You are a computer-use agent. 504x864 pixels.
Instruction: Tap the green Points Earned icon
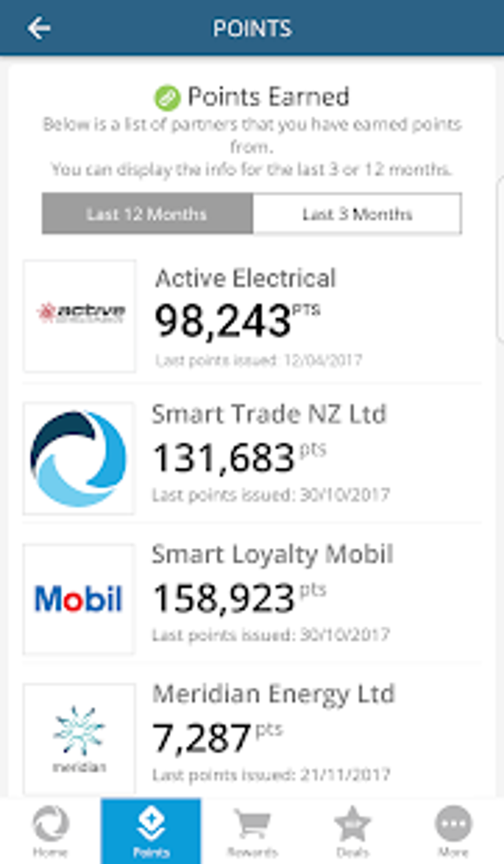(168, 97)
